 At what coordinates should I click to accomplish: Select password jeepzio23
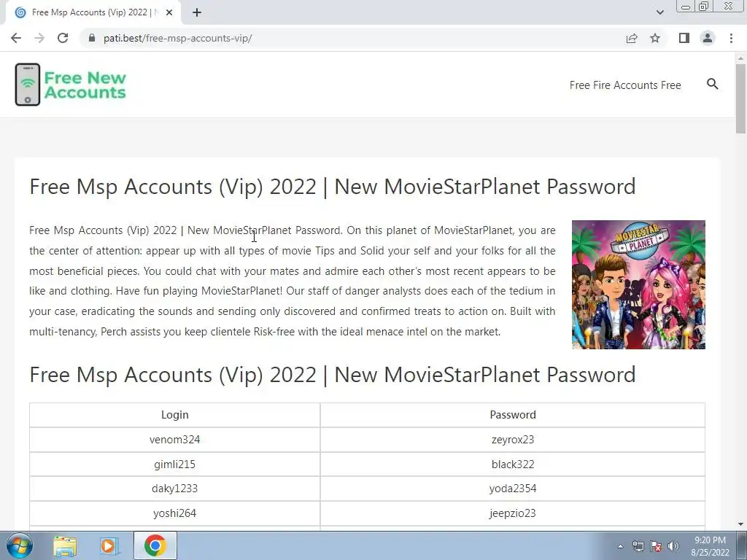coord(513,513)
